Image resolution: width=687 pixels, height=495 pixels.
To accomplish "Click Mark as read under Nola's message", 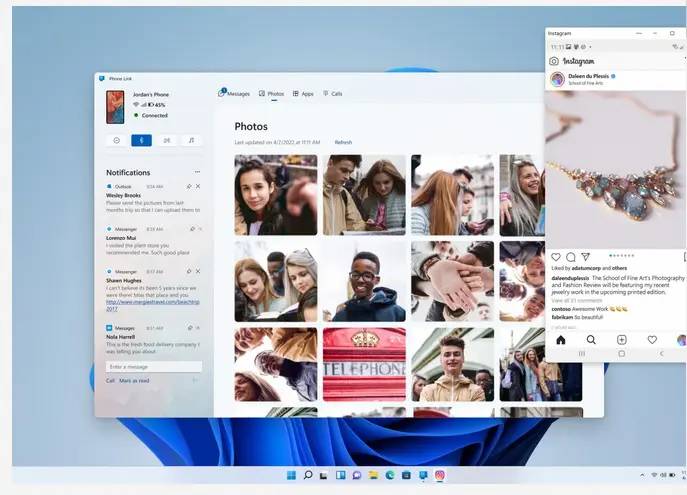I will point(134,381).
